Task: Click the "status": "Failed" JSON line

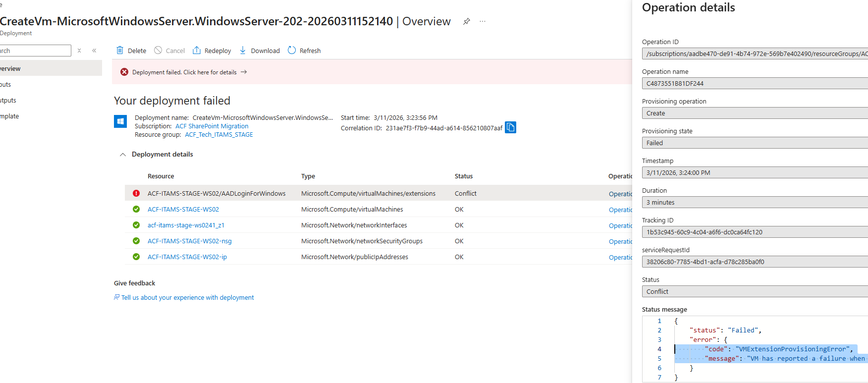Action: pos(726,330)
